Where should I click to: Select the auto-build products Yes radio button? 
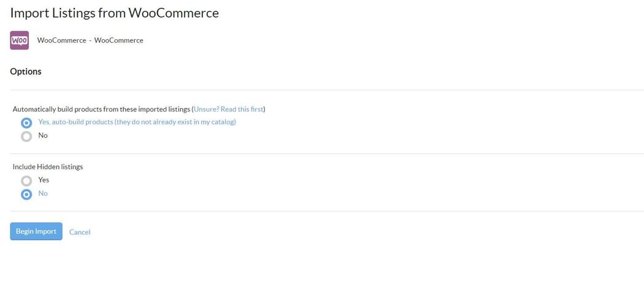(x=26, y=123)
